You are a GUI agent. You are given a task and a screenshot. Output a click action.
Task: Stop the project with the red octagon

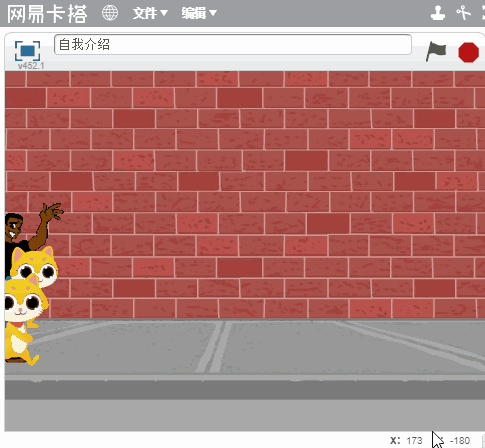coord(468,52)
